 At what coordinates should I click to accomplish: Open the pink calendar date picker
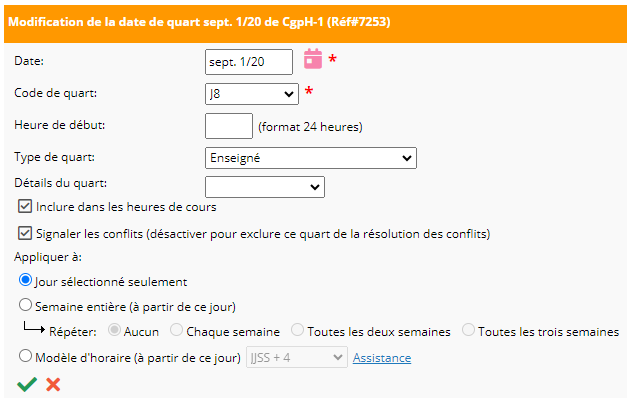tap(313, 59)
